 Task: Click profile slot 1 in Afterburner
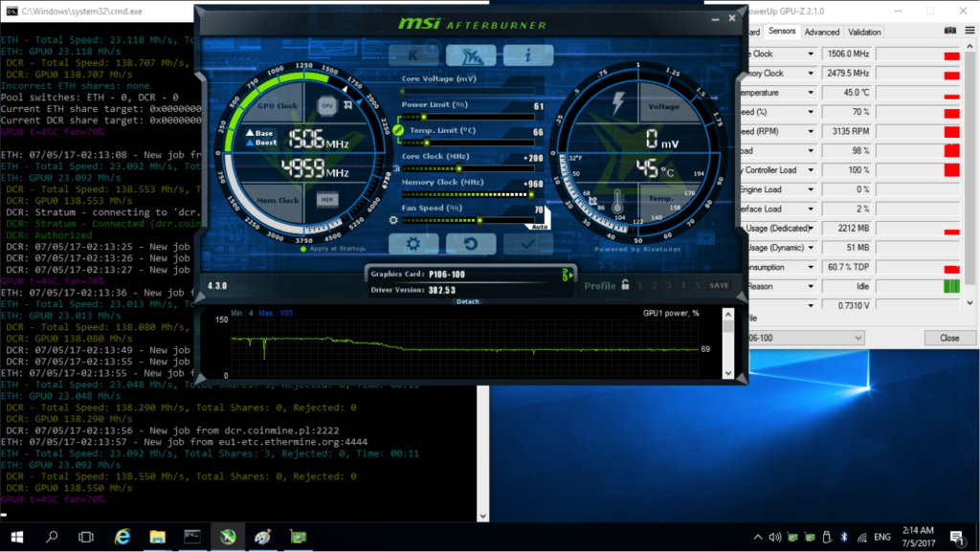click(x=640, y=284)
